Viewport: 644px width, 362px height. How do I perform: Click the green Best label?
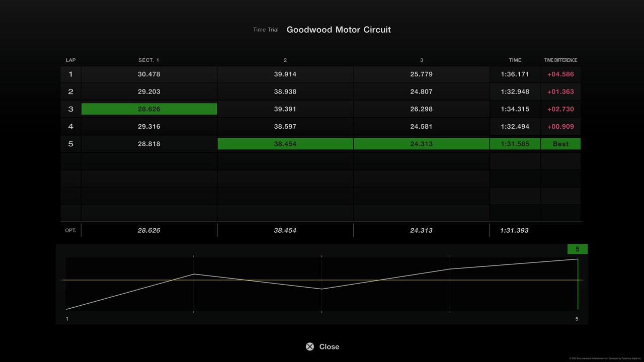coord(560,144)
